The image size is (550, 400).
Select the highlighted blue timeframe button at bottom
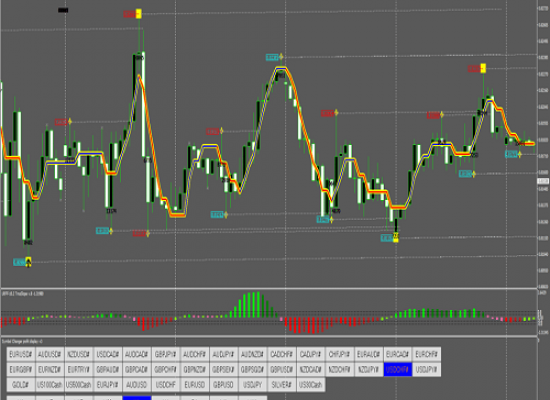[137, 398]
